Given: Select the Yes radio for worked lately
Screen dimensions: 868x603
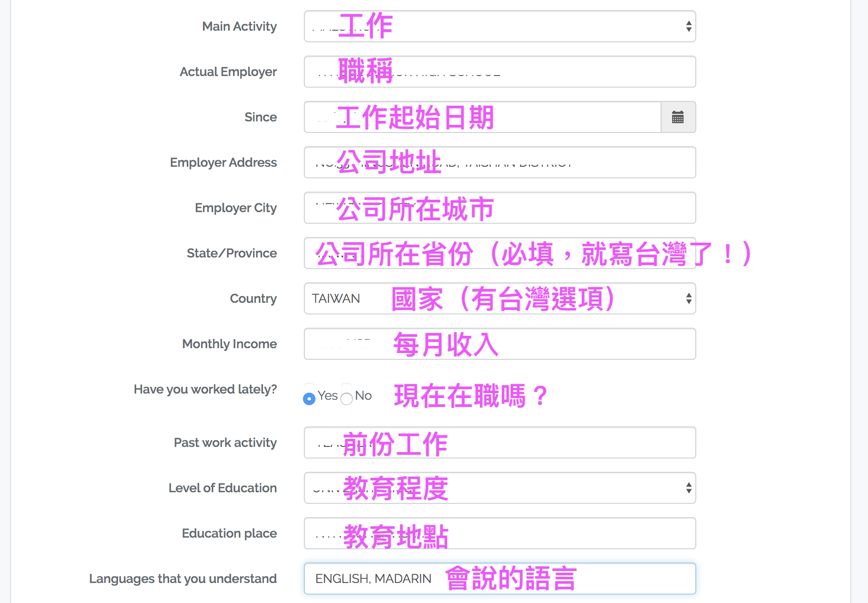Looking at the screenshot, I should pyautogui.click(x=309, y=399).
